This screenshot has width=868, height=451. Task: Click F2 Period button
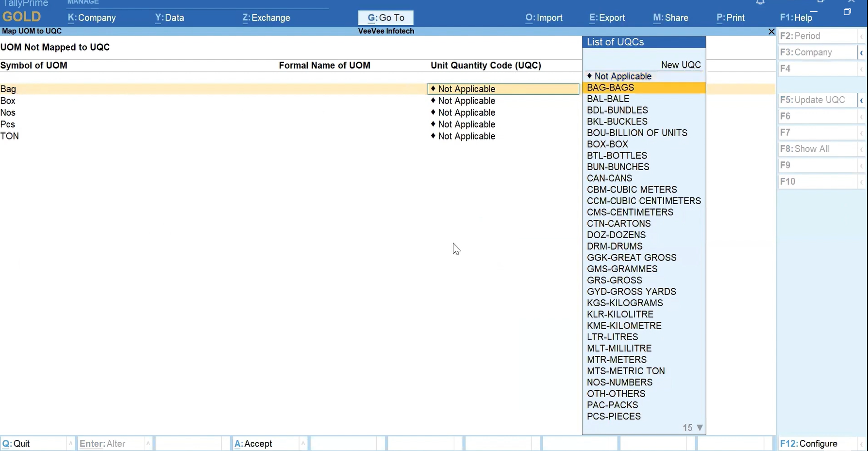point(817,36)
